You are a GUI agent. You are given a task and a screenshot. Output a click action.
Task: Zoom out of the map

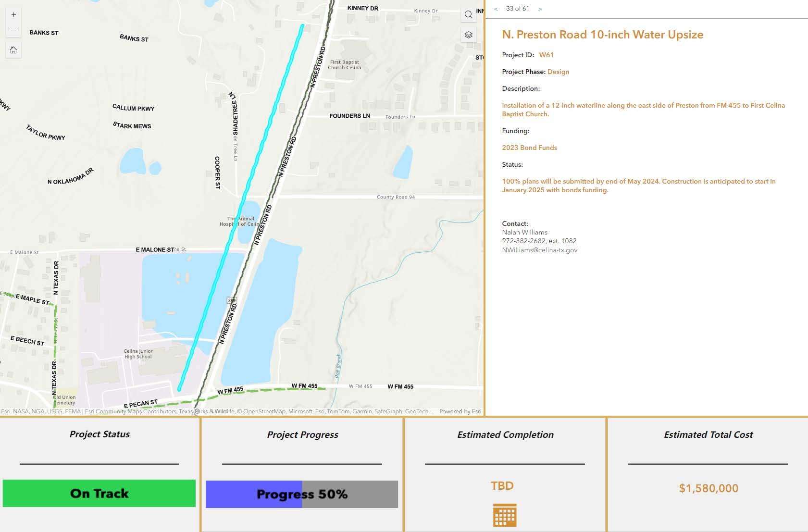[13, 30]
